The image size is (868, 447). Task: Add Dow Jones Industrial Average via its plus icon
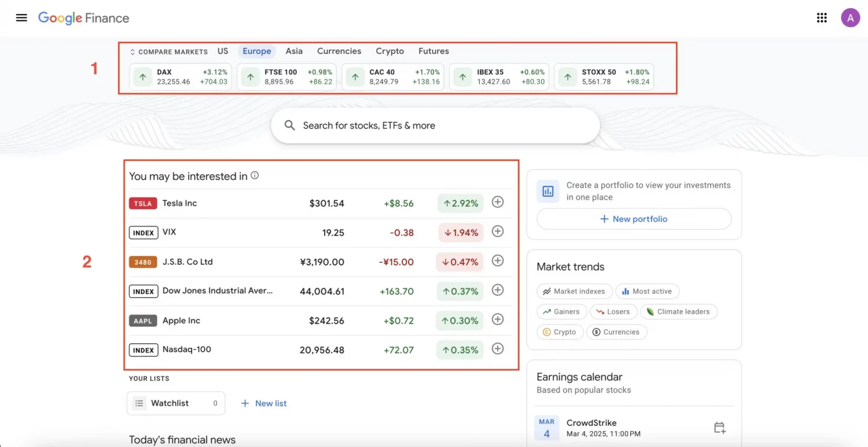[x=498, y=290]
